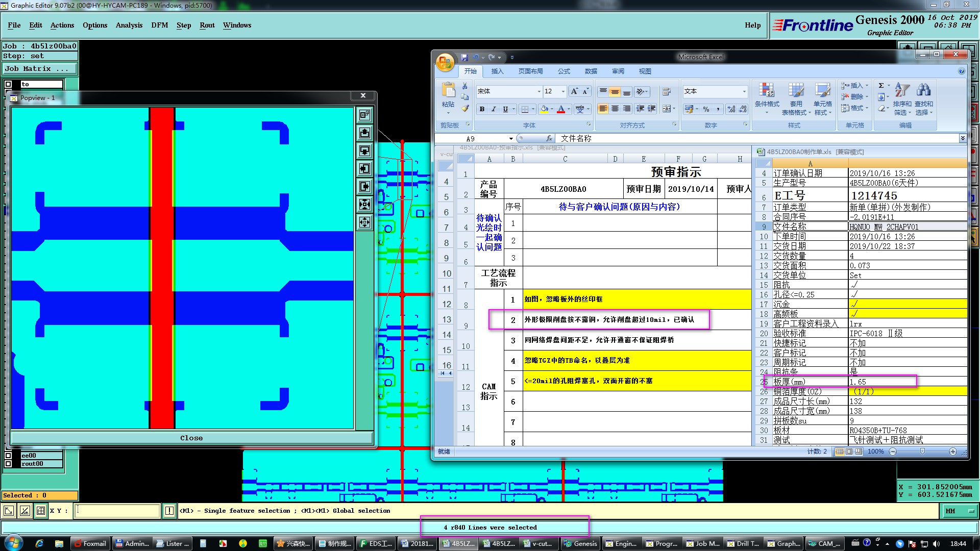The image size is (980, 551).
Task: Click the center text alignment icon
Action: 615,109
